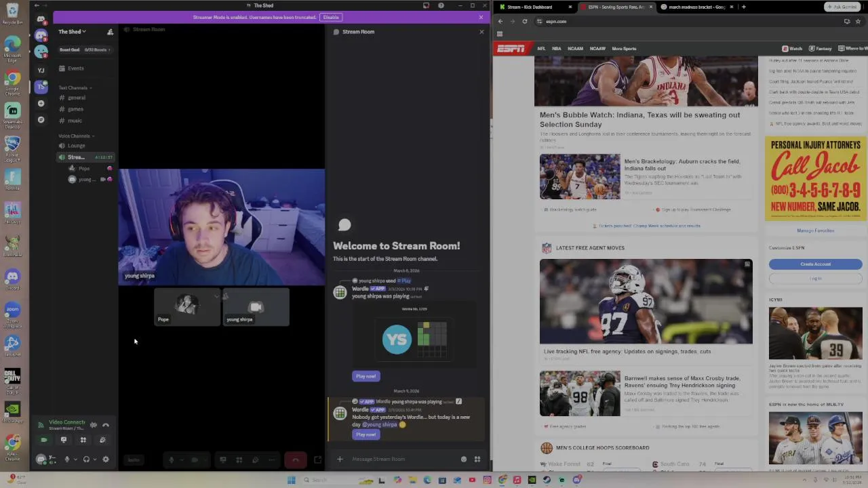Open NBA menu on ESPN
This screenshot has width=868, height=488.
pos(556,49)
